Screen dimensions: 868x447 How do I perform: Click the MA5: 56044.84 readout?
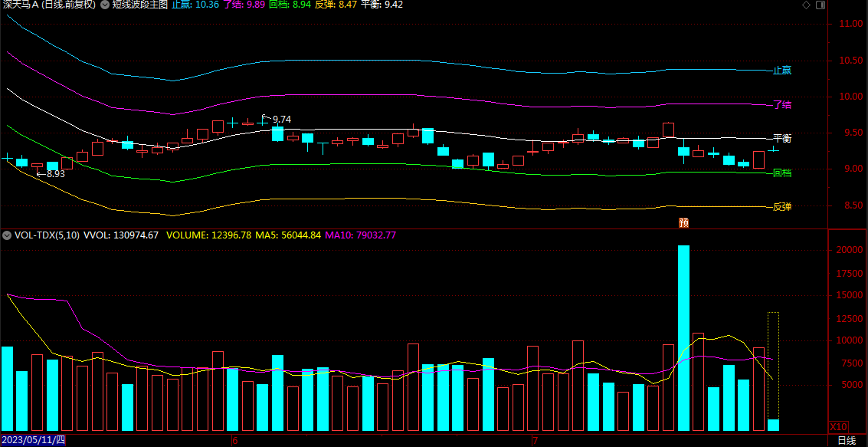[x=288, y=235]
